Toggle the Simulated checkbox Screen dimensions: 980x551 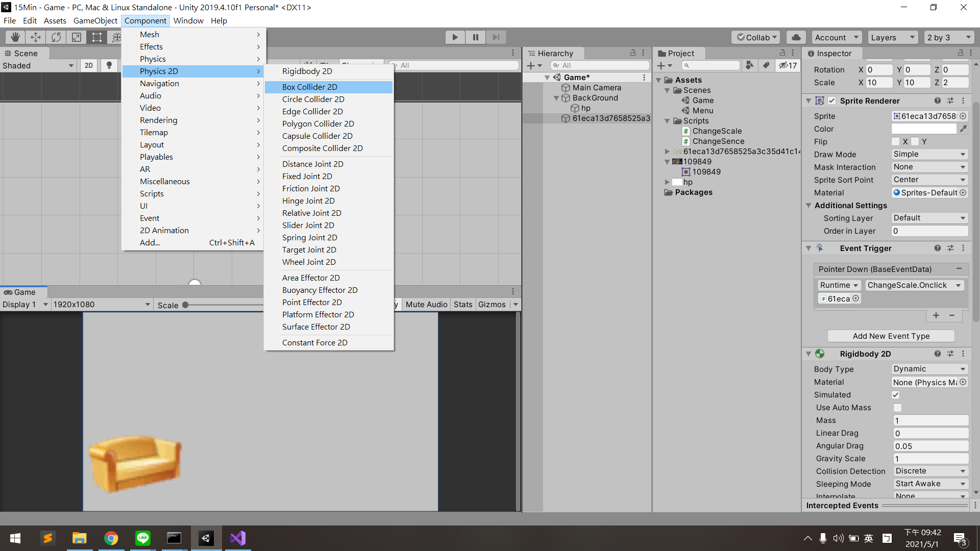click(x=896, y=395)
